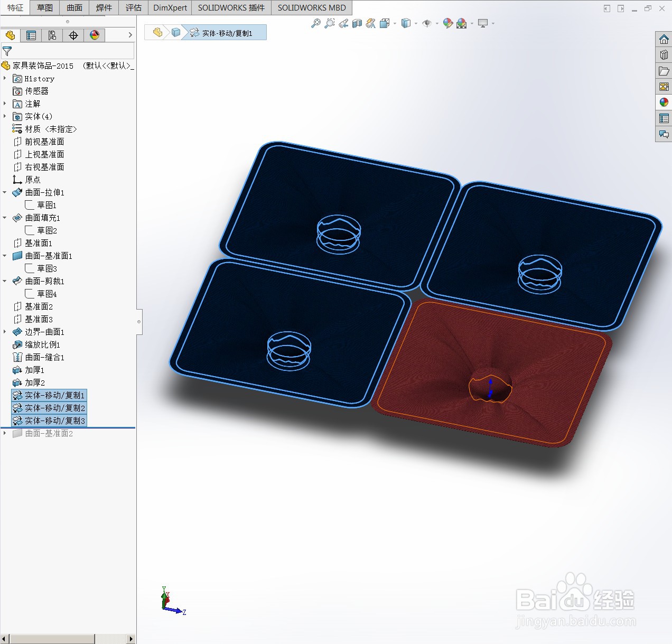Click Hide/Show Items eye icon
Viewport: 672px width, 644px height.
pos(427,23)
